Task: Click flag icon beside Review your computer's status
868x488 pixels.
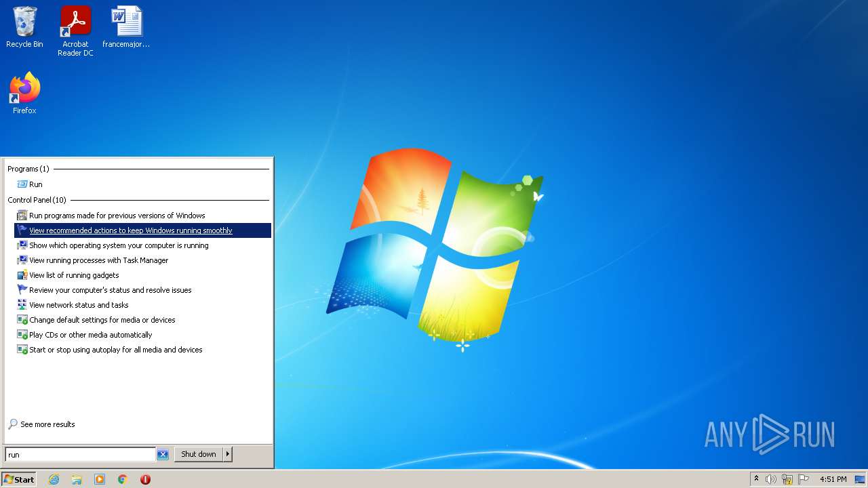Action: (x=22, y=290)
